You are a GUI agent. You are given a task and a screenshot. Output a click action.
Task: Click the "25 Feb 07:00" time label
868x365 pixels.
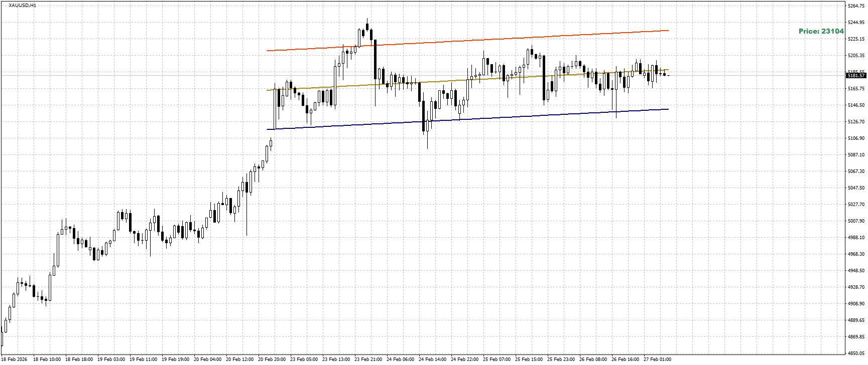pos(497,359)
